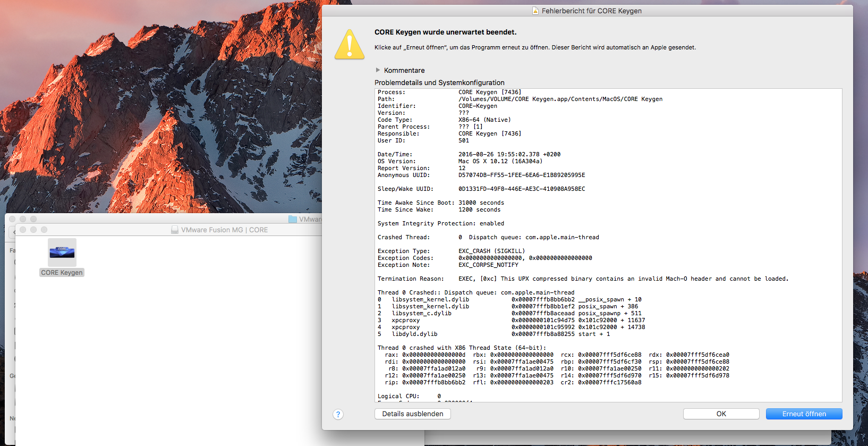Select the CORE Keygen app icon
The image size is (868, 446).
coord(62,253)
